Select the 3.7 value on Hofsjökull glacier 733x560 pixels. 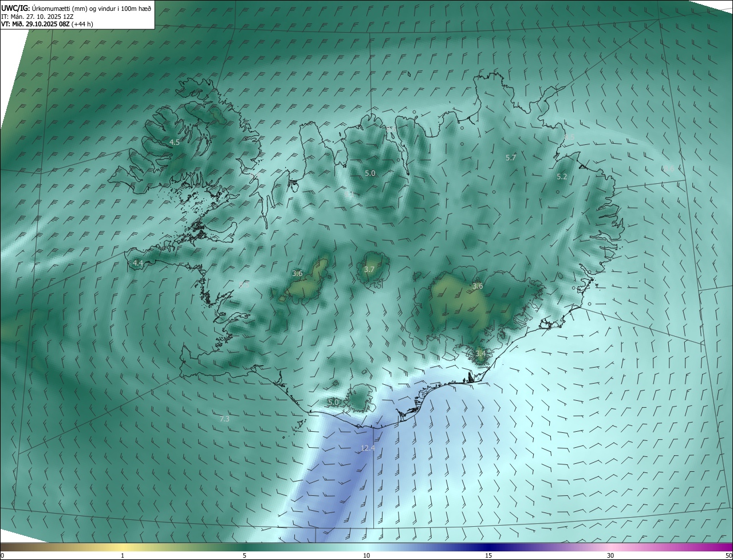point(369,269)
